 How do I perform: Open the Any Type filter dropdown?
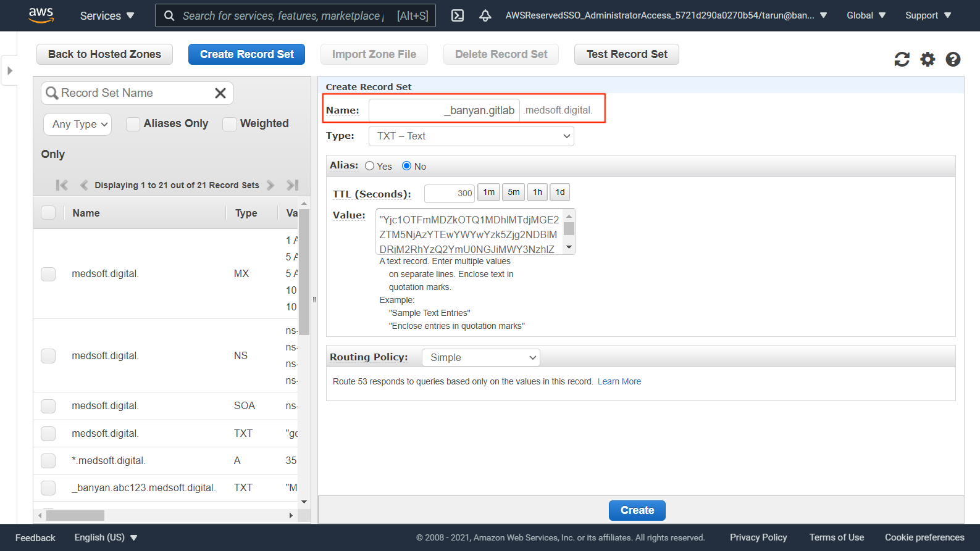(78, 125)
